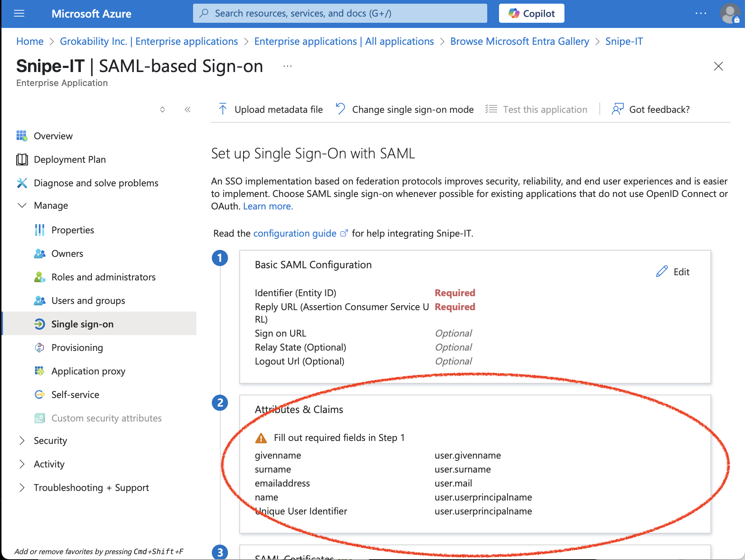Click the sidebar expand/collapse sort arrows
Image resolution: width=745 pixels, height=560 pixels.
pos(163,110)
